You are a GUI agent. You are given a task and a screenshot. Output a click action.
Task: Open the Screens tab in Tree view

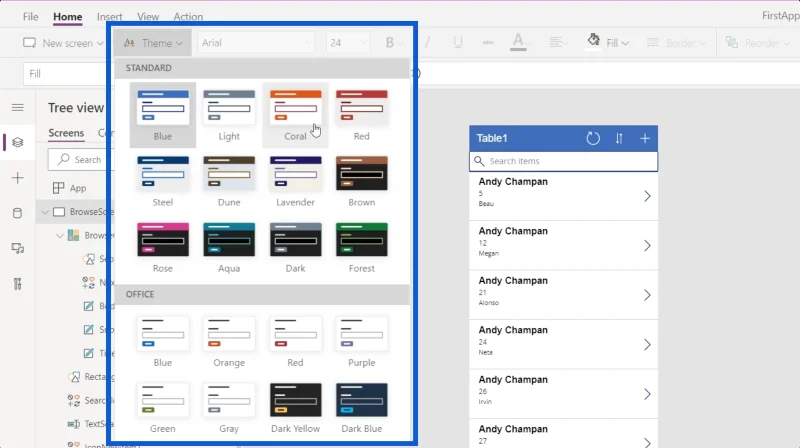coord(66,133)
